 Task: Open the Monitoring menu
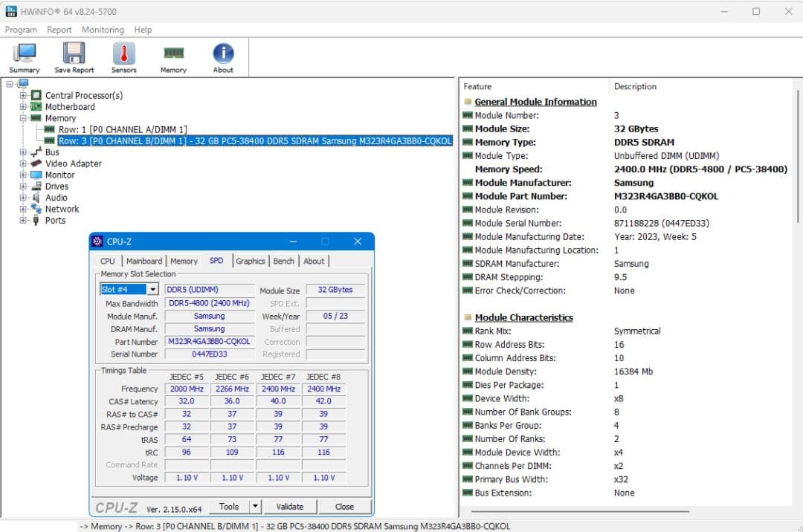pos(103,30)
